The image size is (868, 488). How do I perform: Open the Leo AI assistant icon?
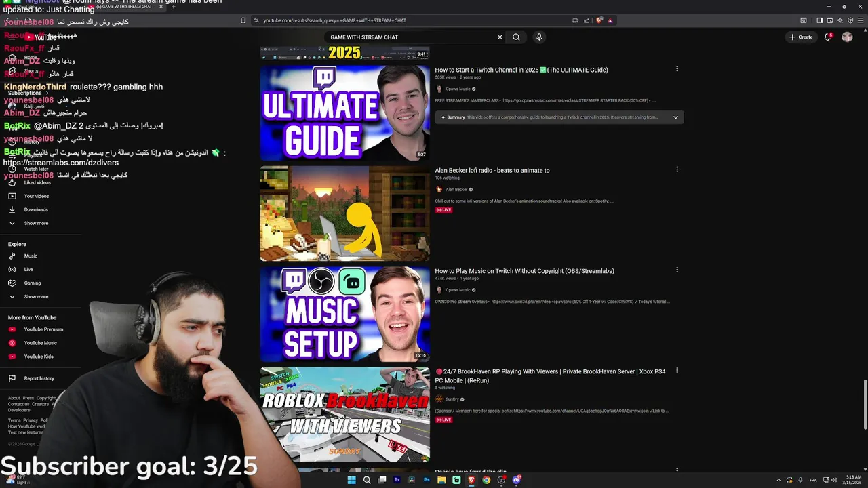point(840,20)
